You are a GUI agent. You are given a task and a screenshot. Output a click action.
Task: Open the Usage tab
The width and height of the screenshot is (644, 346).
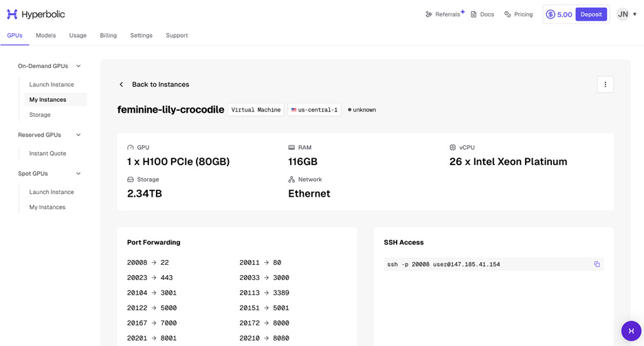point(78,35)
